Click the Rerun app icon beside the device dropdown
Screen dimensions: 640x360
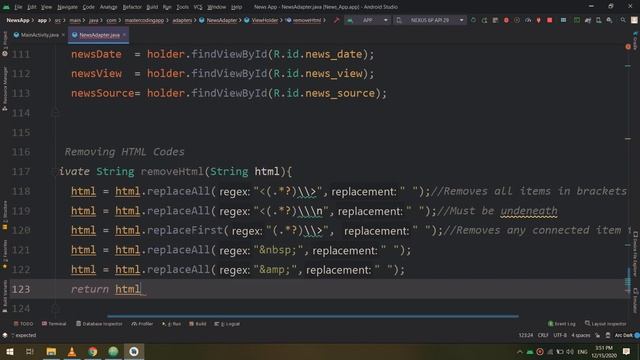[473, 20]
